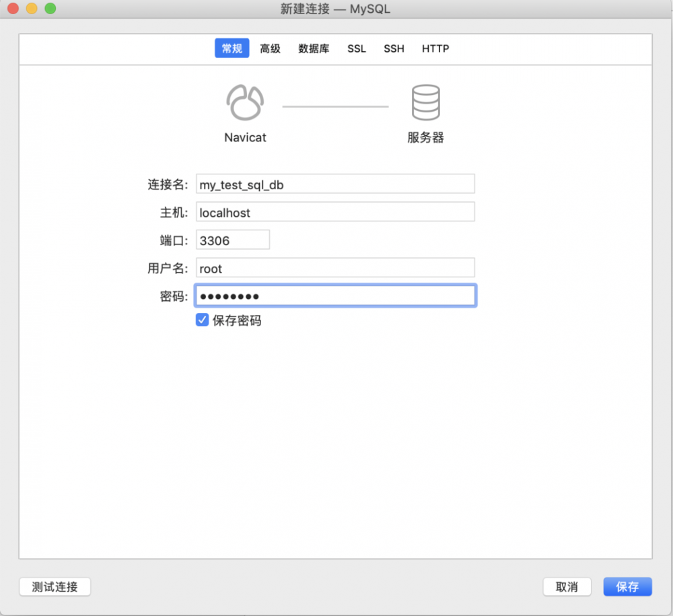This screenshot has height=616, width=673.
Task: Click the 连接名 input field
Action: (335, 183)
